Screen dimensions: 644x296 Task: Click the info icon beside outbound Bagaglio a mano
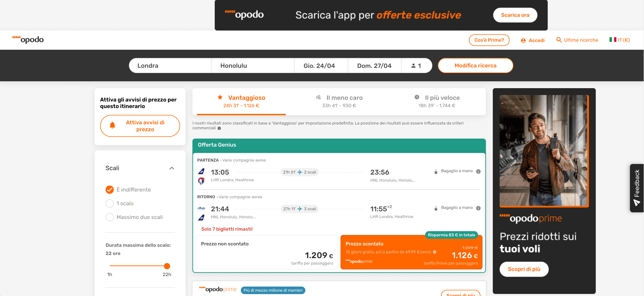[x=478, y=171]
